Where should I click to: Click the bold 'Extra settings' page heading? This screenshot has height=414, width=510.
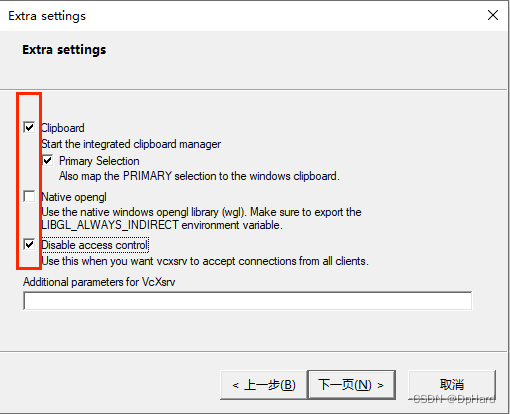click(x=64, y=50)
